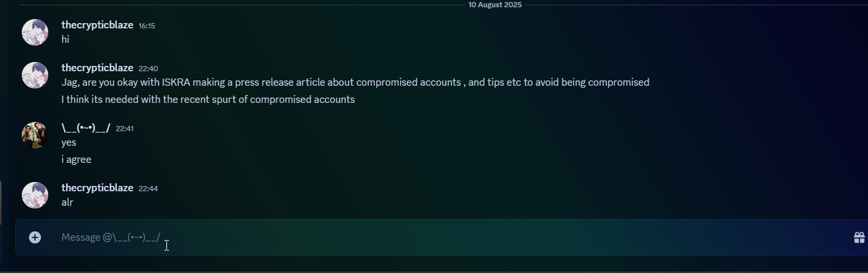This screenshot has width=868, height=273.
Task: Select username thecrypticblaze at 16:15
Action: click(97, 25)
